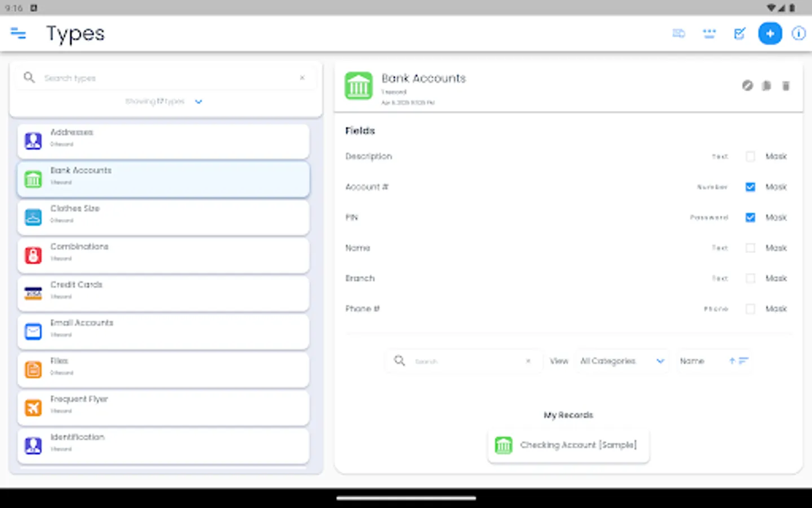The height and width of the screenshot is (508, 812).
Task: Select the Frequent Flyer type
Action: pyautogui.click(x=163, y=408)
